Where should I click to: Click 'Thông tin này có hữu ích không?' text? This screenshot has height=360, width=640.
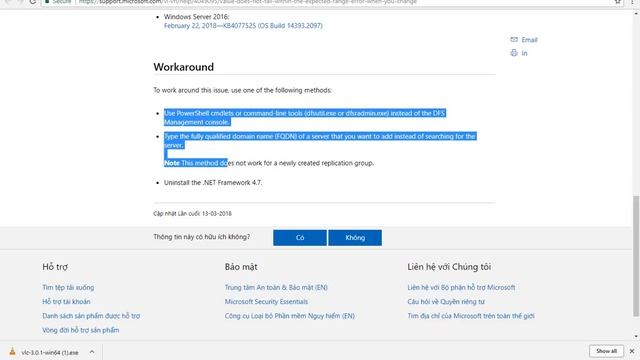pos(202,237)
